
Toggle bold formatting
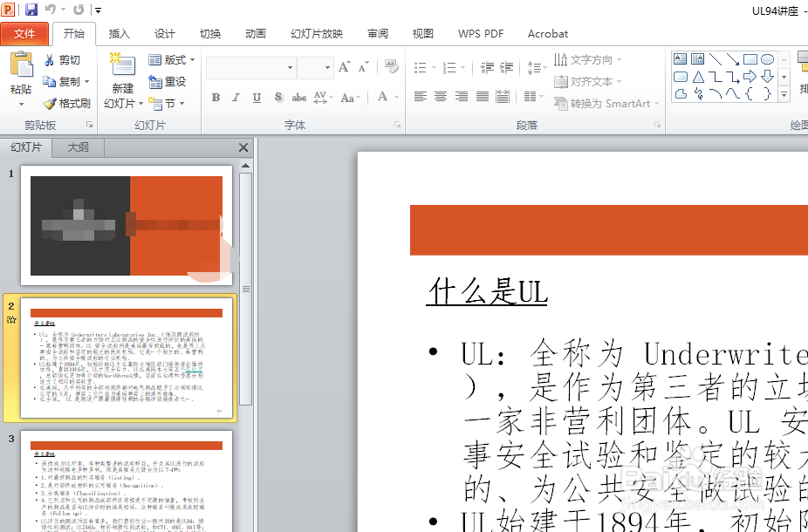(216, 98)
